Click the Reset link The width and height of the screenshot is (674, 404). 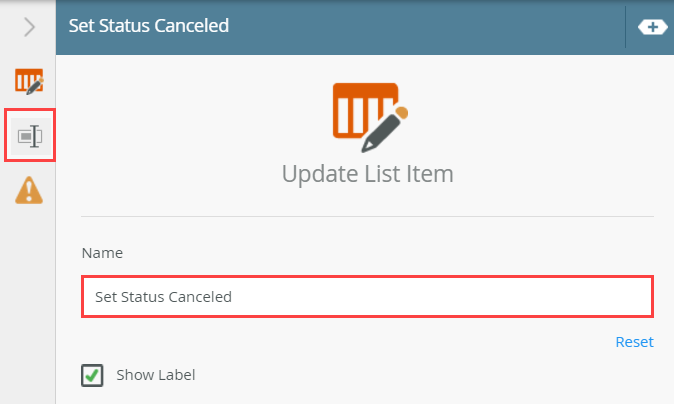pos(634,342)
